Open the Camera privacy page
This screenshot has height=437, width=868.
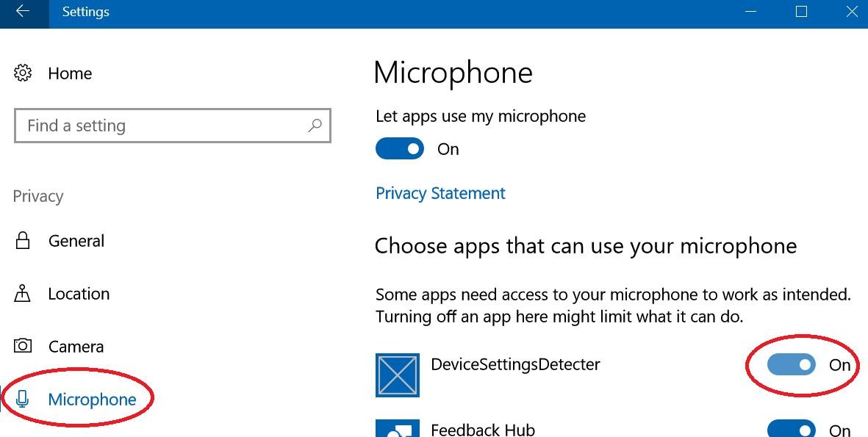tap(76, 347)
